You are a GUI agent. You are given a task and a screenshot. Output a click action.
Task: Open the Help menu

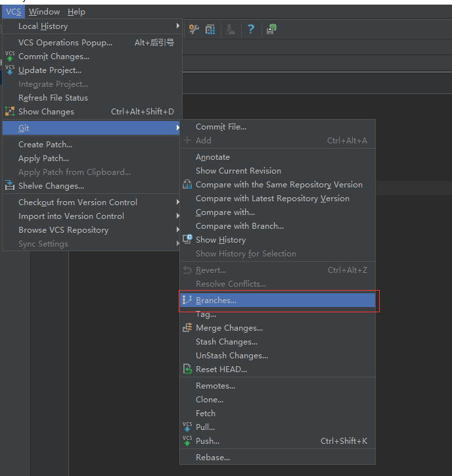point(76,12)
